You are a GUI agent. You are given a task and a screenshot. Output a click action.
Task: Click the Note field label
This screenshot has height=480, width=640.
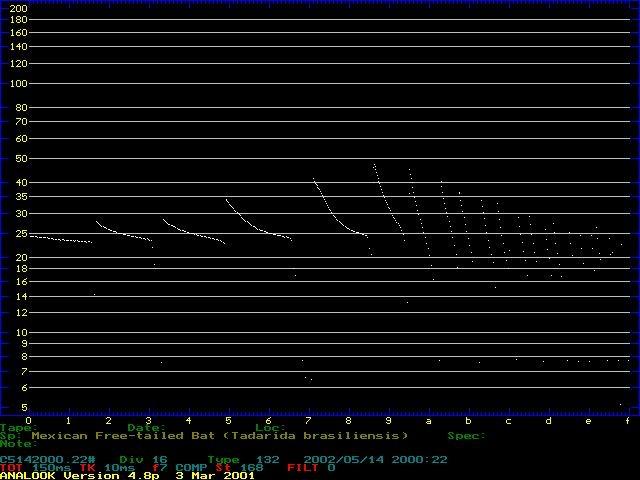pos(18,444)
